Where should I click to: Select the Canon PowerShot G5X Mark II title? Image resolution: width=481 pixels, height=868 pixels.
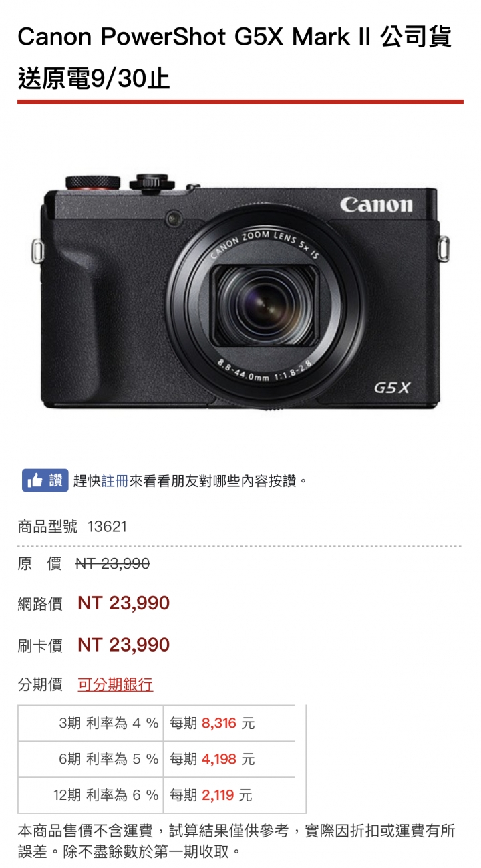pos(235,58)
